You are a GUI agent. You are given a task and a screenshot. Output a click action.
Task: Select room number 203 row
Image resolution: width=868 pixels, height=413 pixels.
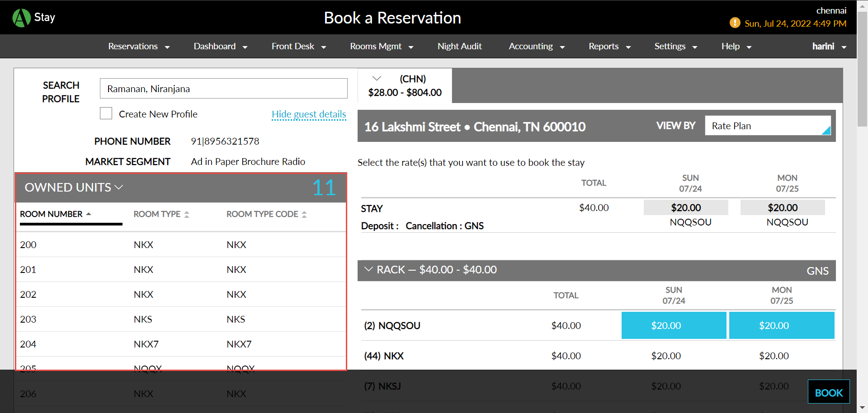(181, 319)
